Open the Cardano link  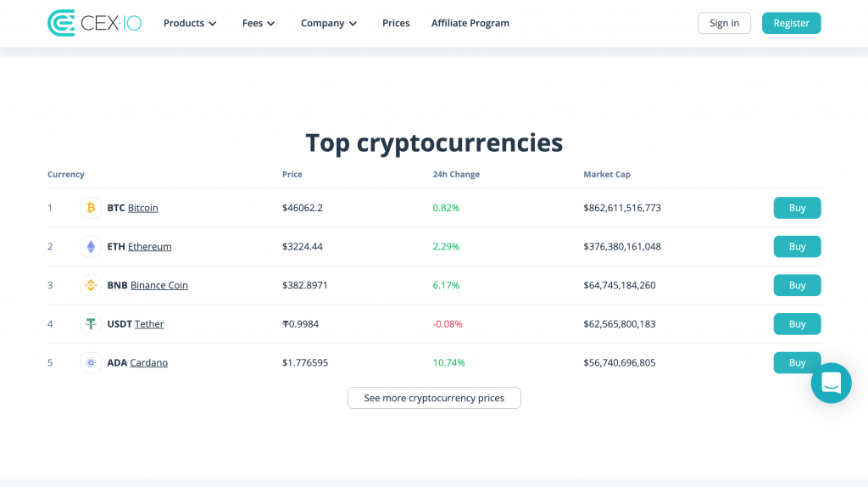[148, 363]
